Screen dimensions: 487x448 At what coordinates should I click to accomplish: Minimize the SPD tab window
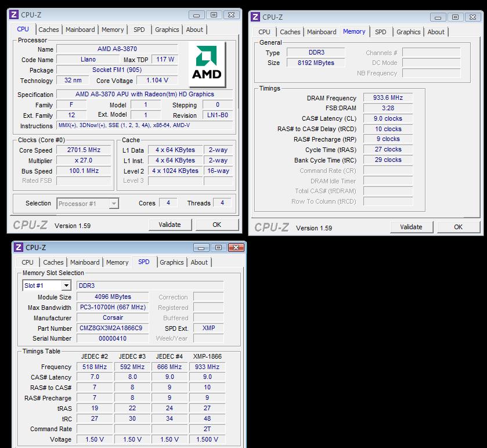201,247
